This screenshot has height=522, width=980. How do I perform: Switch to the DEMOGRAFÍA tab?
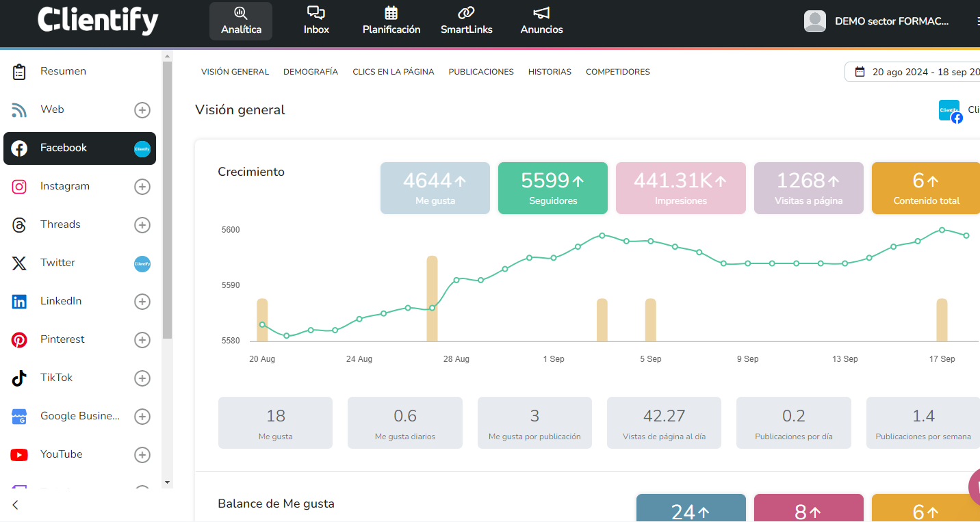(x=311, y=72)
